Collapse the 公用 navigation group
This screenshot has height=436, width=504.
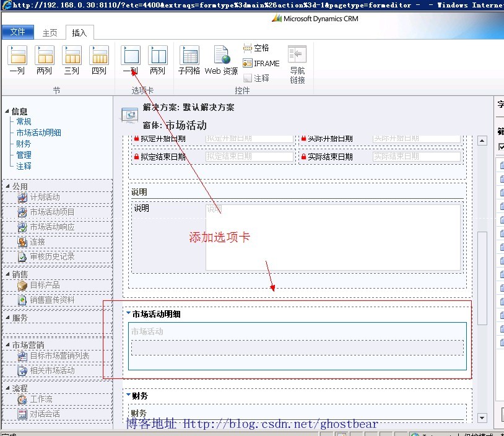tap(7, 186)
